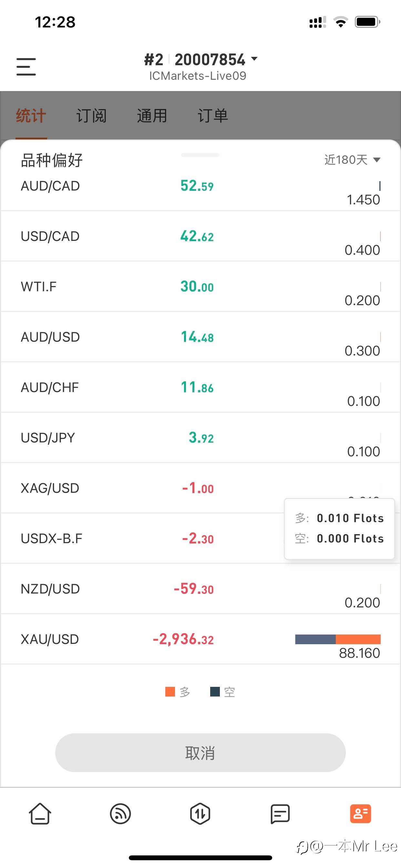
Task: Click the XAU/USD long-short volume bar
Action: tap(338, 639)
